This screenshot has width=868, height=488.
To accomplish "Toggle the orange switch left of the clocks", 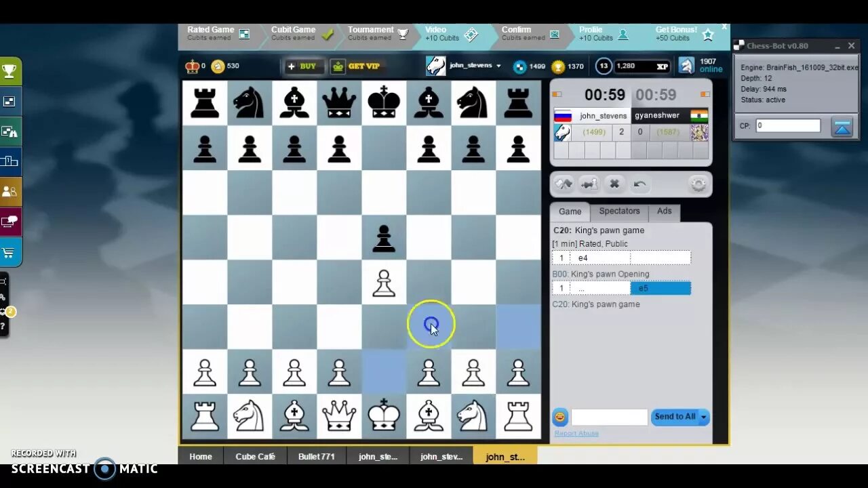I will tap(555, 94).
